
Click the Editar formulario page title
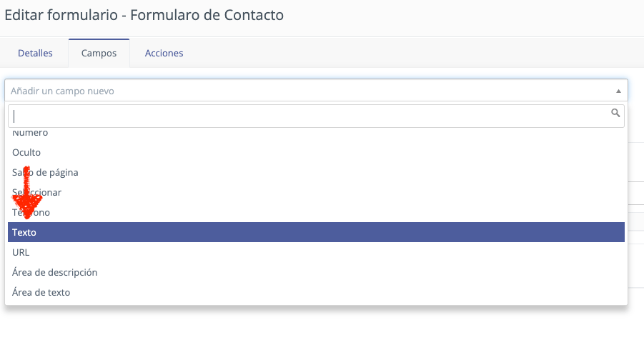point(144,15)
